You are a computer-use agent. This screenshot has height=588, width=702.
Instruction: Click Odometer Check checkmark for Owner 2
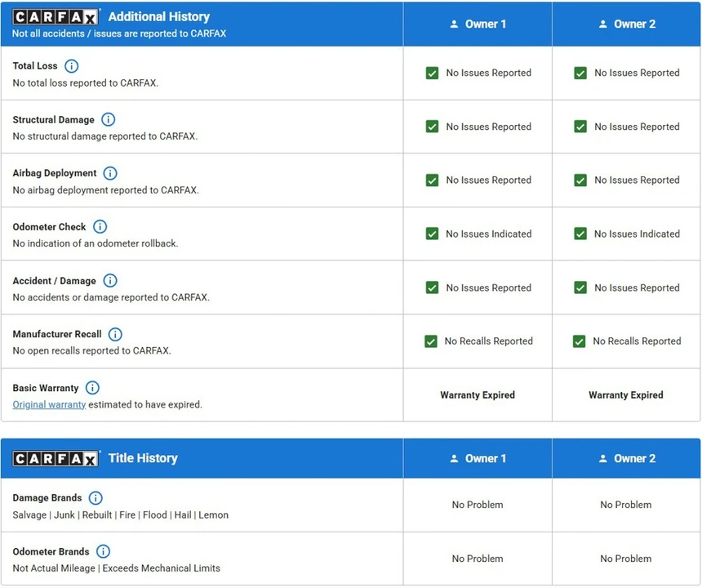580,234
